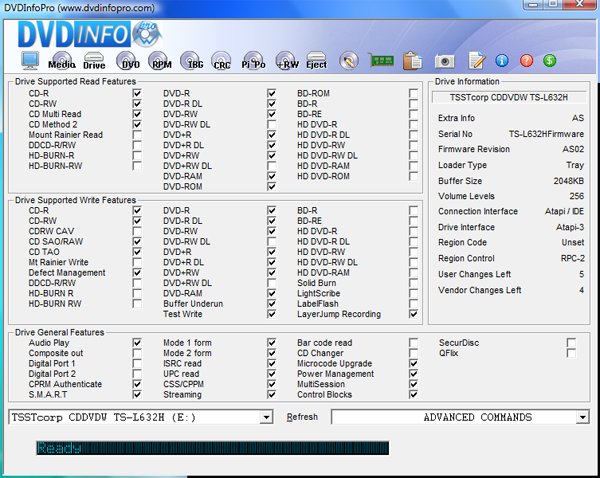The height and width of the screenshot is (478, 600).
Task: Open the IBG graph tool
Action: [192, 60]
